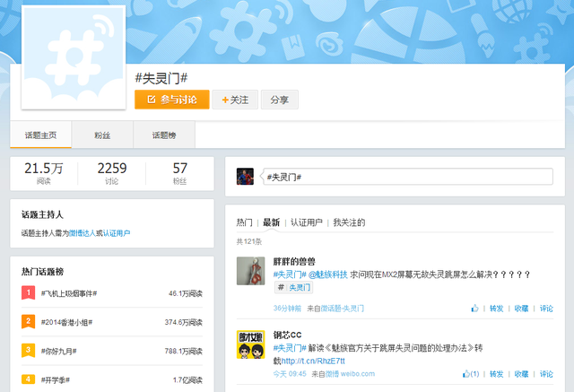Click the 参与讨论 orange button

(172, 100)
